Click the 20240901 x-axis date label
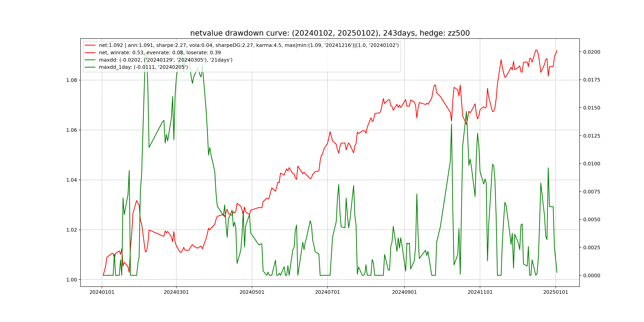The image size is (644, 322). (x=404, y=292)
